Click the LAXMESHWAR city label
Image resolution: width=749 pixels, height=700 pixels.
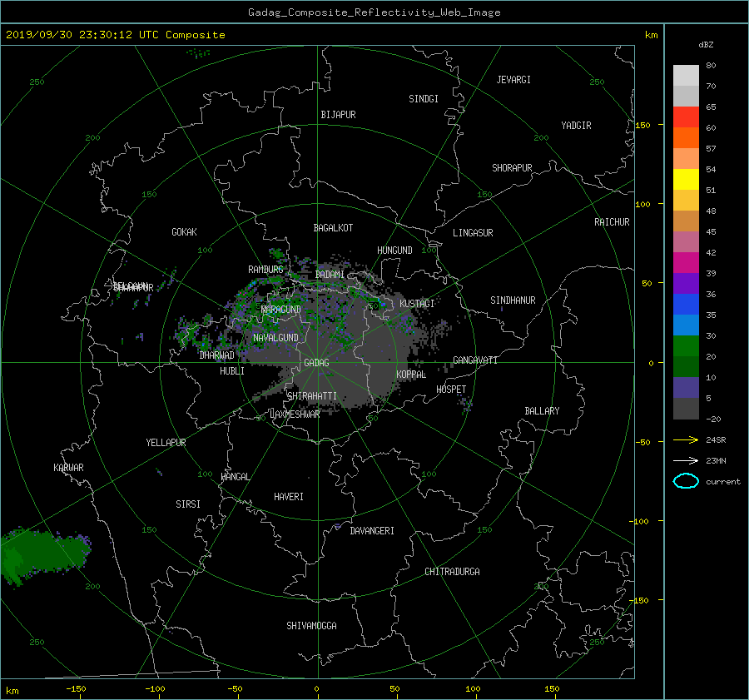click(295, 415)
